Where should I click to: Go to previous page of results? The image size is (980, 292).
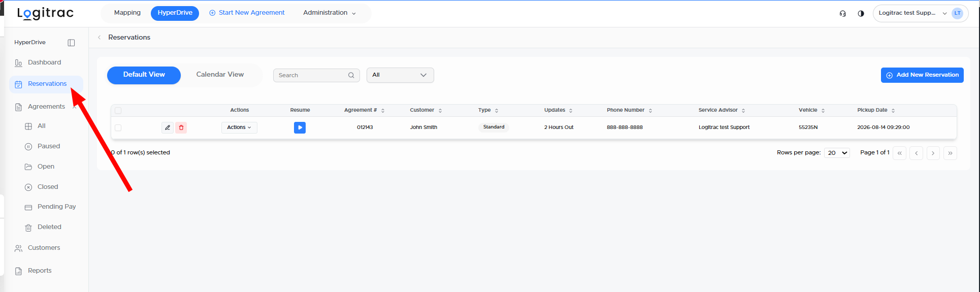coord(916,153)
